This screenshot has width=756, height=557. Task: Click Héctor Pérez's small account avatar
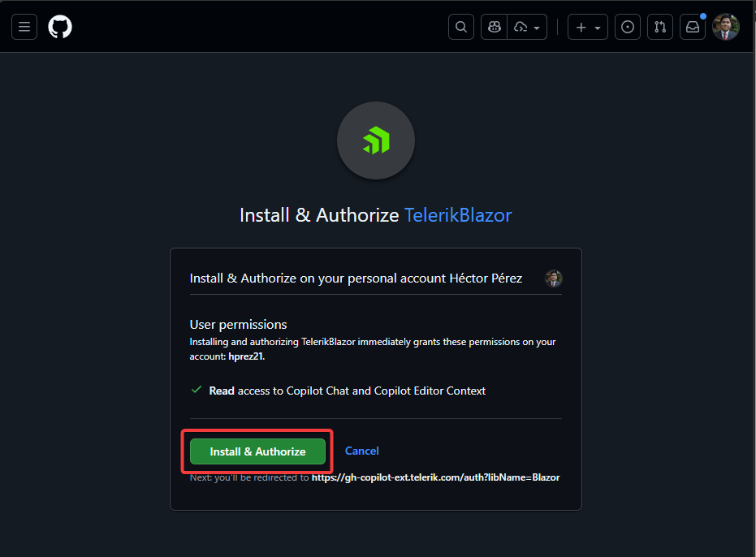click(x=553, y=278)
